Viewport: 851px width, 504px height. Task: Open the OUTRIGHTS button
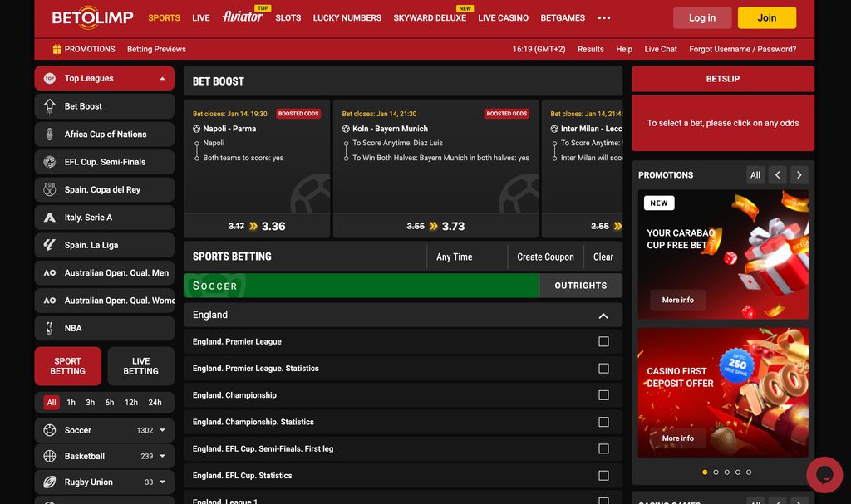pyautogui.click(x=581, y=286)
